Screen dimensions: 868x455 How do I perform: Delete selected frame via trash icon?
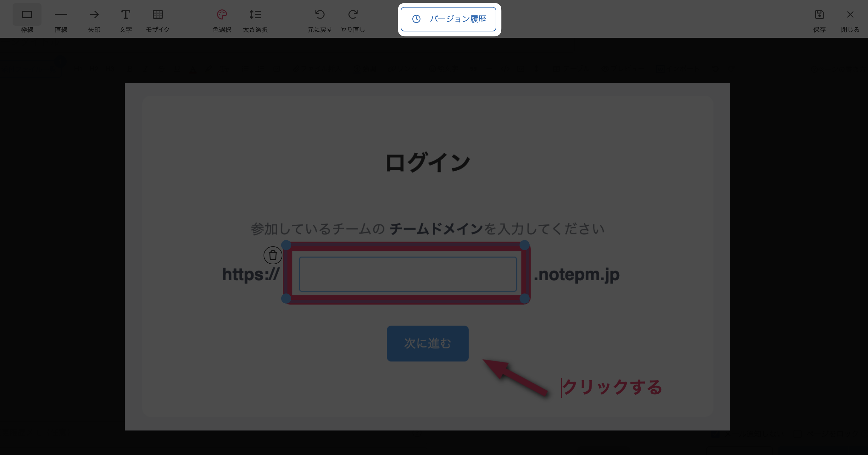coord(273,255)
